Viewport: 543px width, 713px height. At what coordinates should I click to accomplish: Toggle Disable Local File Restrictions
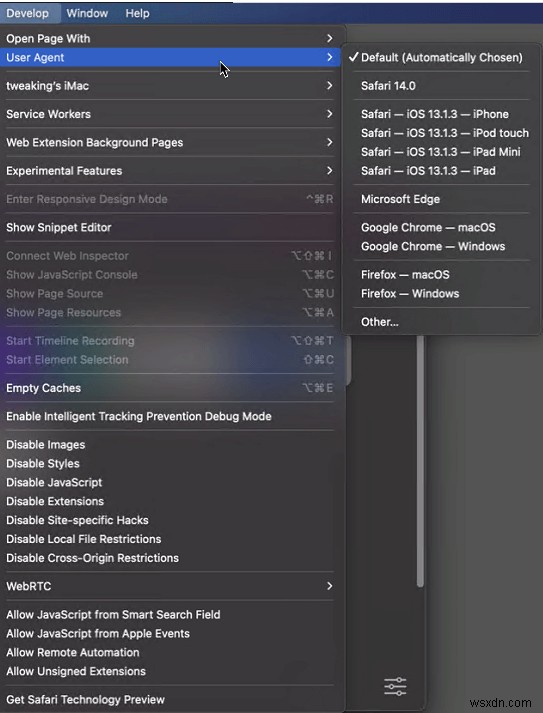coord(170,539)
